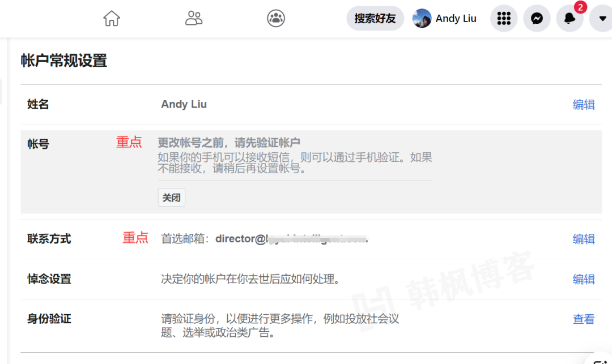The width and height of the screenshot is (612, 364).
Task: Open the apps grid menu icon
Action: [504, 18]
